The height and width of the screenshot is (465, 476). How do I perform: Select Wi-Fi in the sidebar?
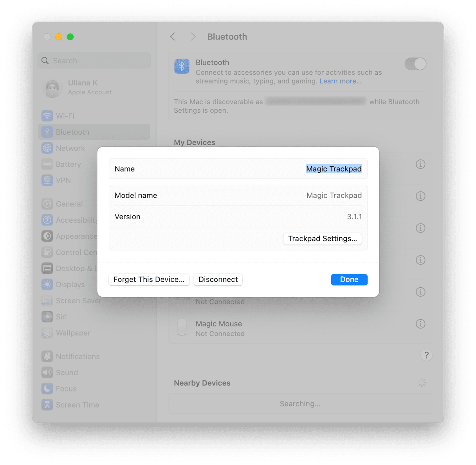[x=94, y=116]
